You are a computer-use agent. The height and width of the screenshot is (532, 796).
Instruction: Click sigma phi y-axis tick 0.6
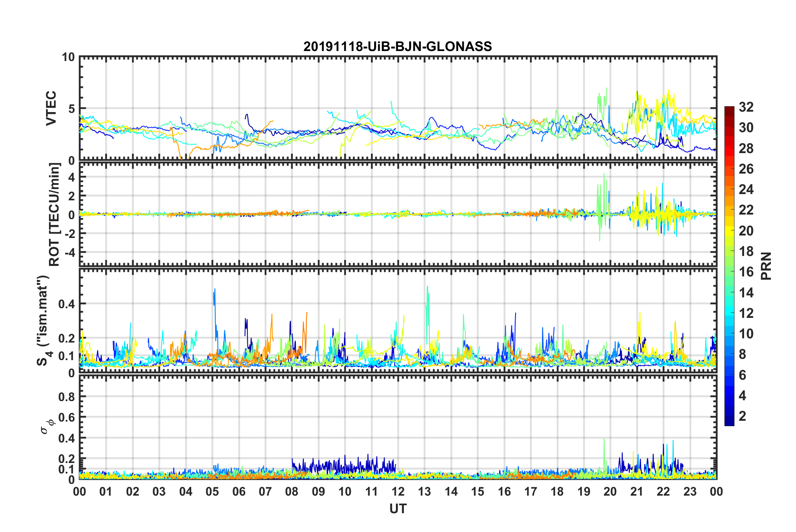67,417
